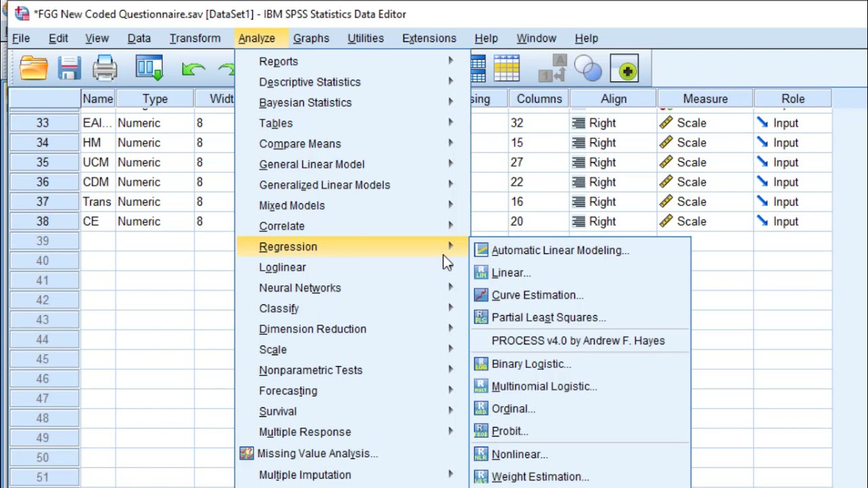Select row number 36 header
This screenshot has width=868, height=488.
coord(43,182)
